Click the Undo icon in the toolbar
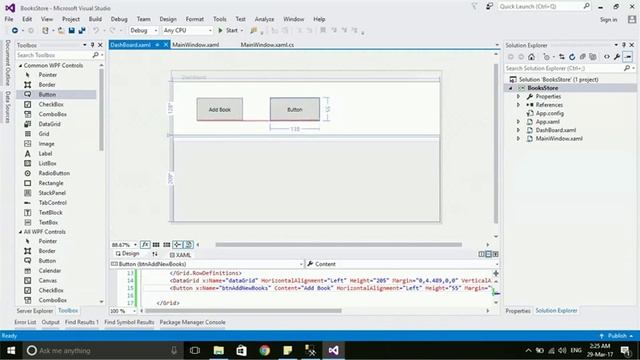Viewport: 640px width, 360px height. [x=96, y=30]
